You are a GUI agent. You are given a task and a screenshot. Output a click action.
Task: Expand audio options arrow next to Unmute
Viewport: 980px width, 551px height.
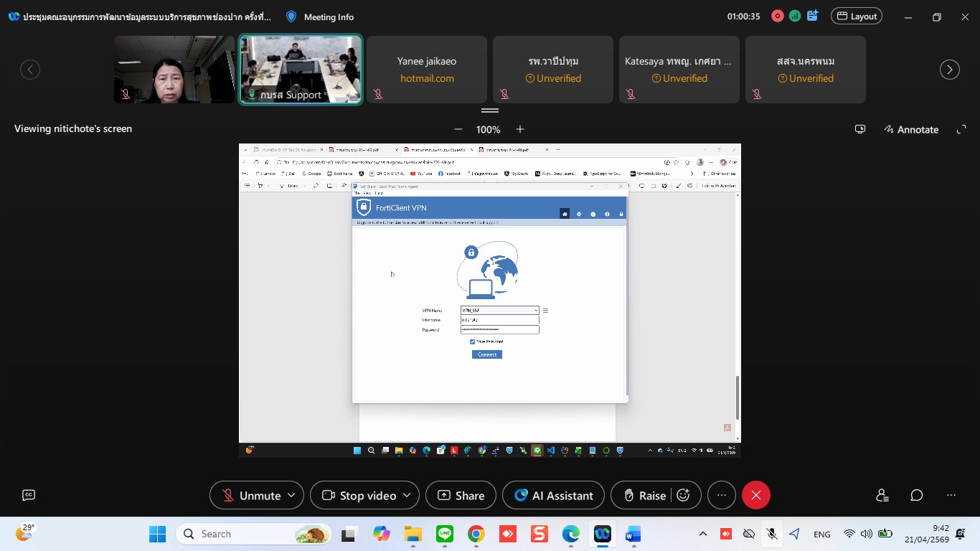[x=291, y=495]
